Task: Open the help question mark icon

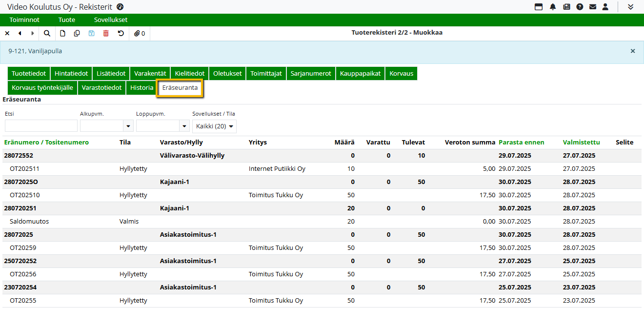Action: (580, 7)
